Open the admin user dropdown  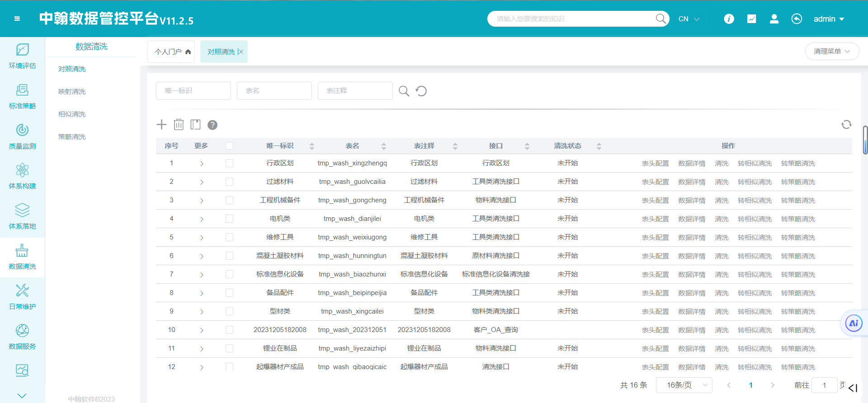tap(829, 19)
